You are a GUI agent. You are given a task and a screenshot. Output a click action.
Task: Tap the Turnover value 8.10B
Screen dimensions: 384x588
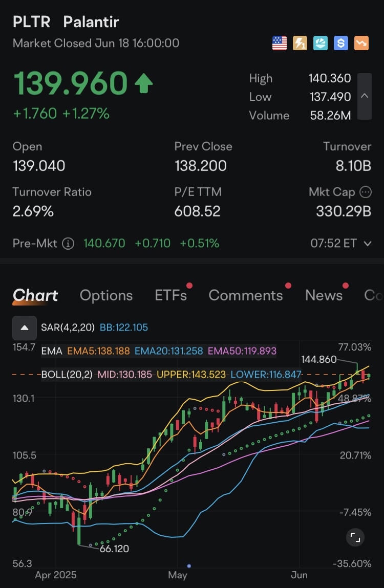click(353, 166)
